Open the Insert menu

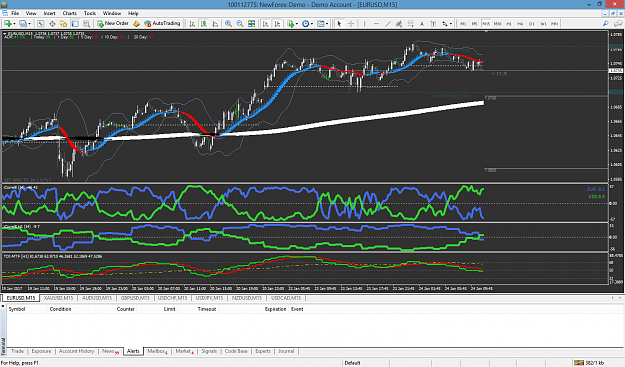coord(49,13)
